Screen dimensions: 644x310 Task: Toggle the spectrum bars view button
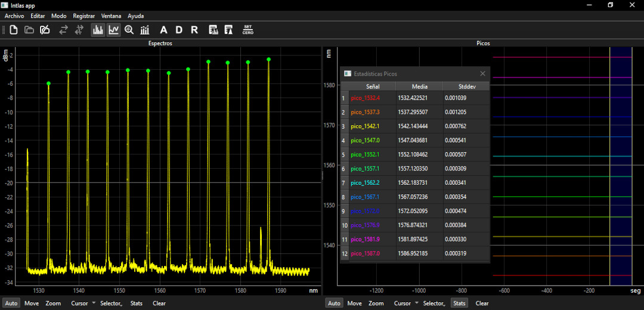click(x=98, y=30)
